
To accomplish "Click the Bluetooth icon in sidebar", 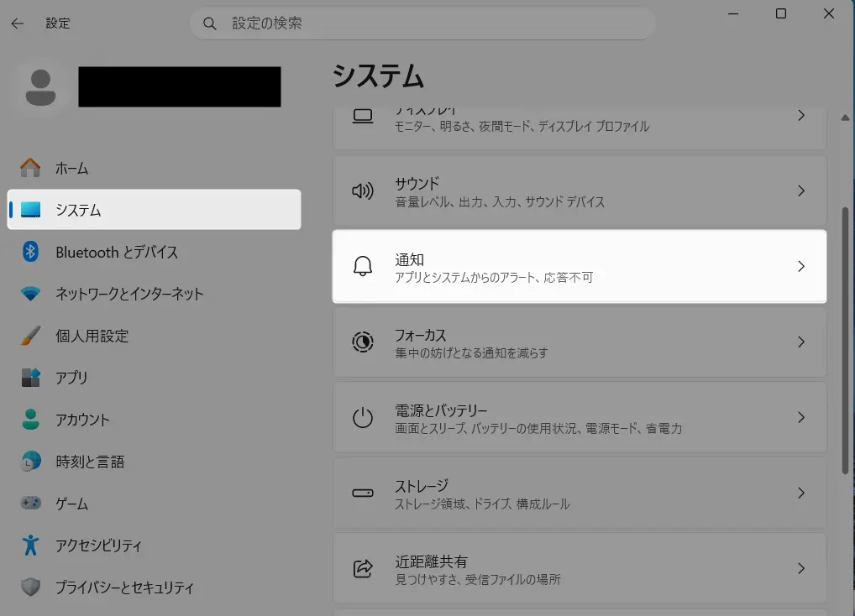I will point(30,252).
